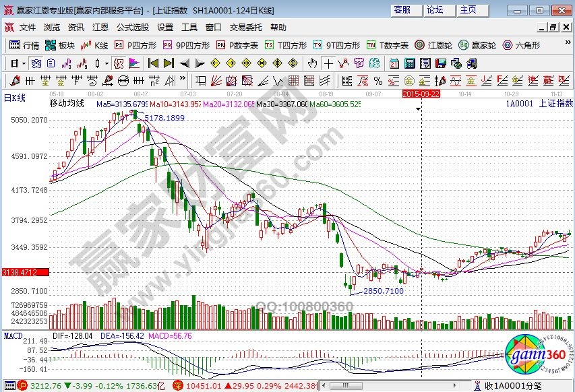Select the hand pan tool
The image size is (575, 392).
313,63
